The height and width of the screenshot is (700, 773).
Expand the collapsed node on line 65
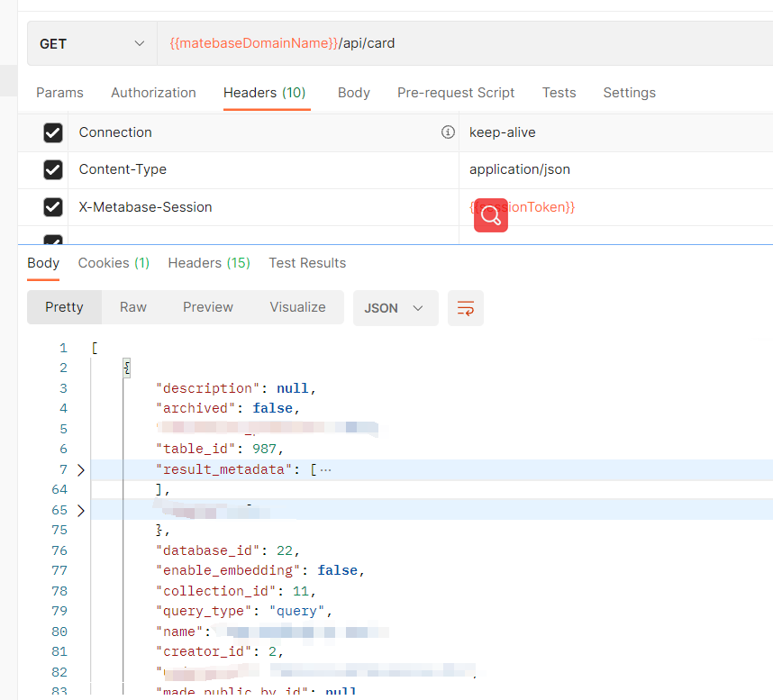[81, 510]
